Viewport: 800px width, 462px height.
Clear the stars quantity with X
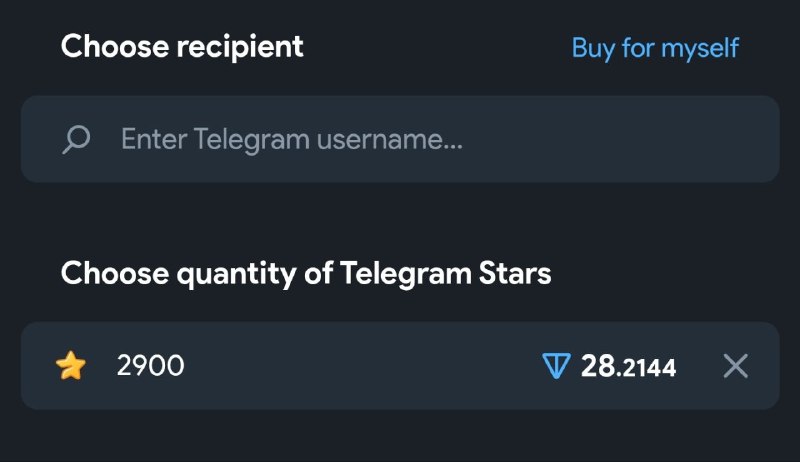[735, 366]
